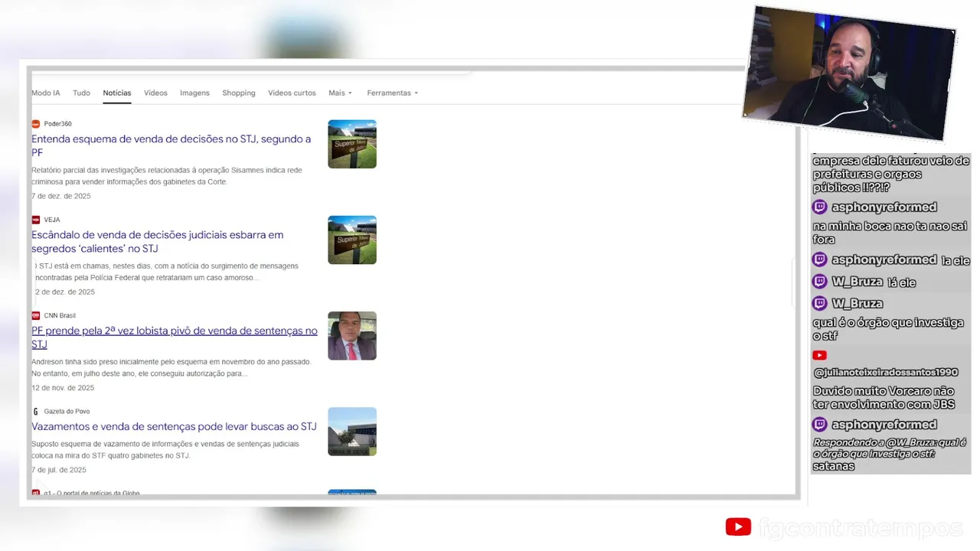Open headline 'PF prende pela 2ª vez lobista'
This screenshot has width=980, height=551.
tap(175, 337)
